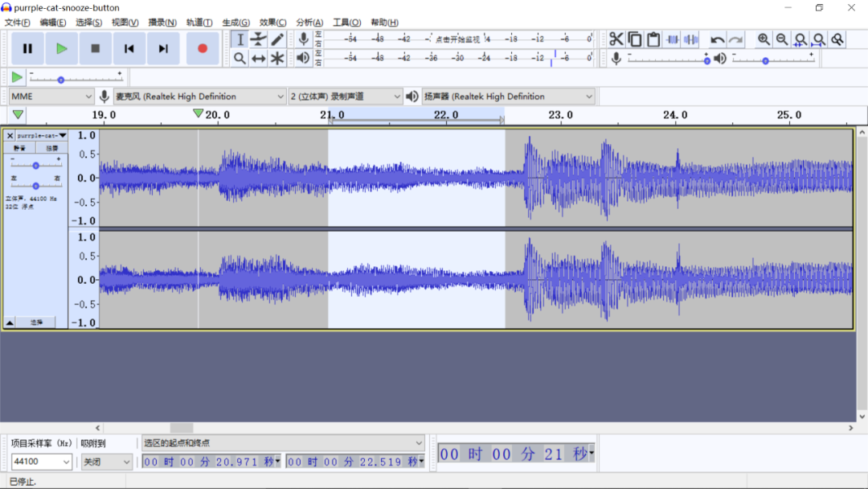Cut selection with the scissors icon
This screenshot has height=489, width=868.
tap(616, 39)
